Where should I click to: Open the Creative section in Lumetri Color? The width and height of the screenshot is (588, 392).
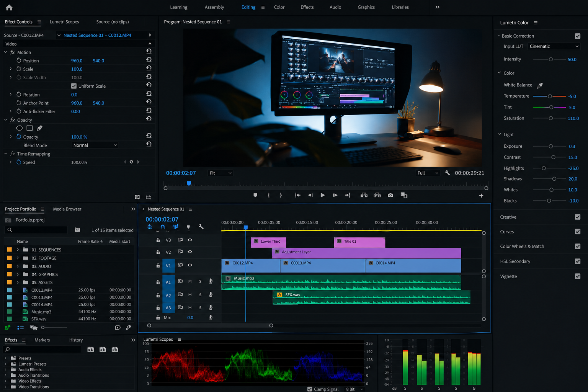pos(508,217)
